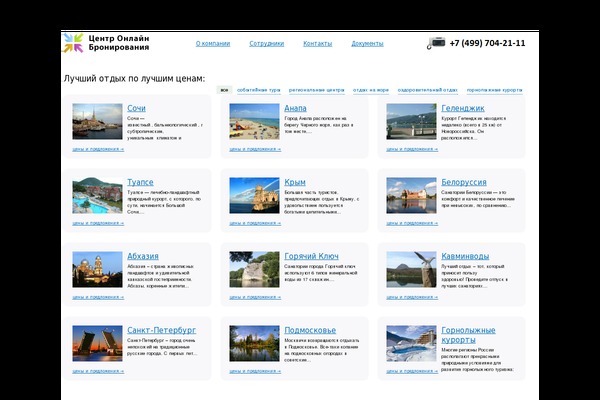
Task: Filter by «горнолыжные курорты»
Action: (x=494, y=90)
